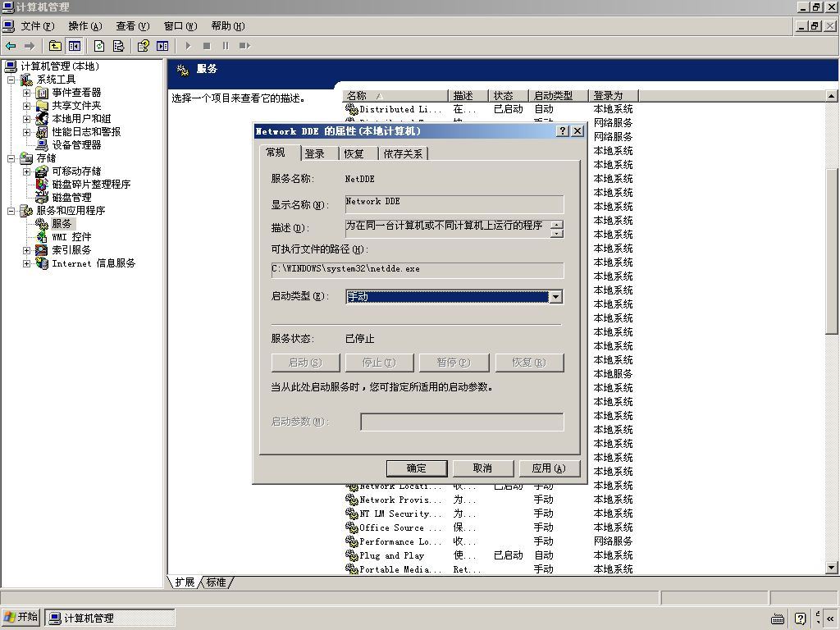Click the Internet 信息服务 icon
Image resolution: width=840 pixels, height=630 pixels.
pos(43,263)
